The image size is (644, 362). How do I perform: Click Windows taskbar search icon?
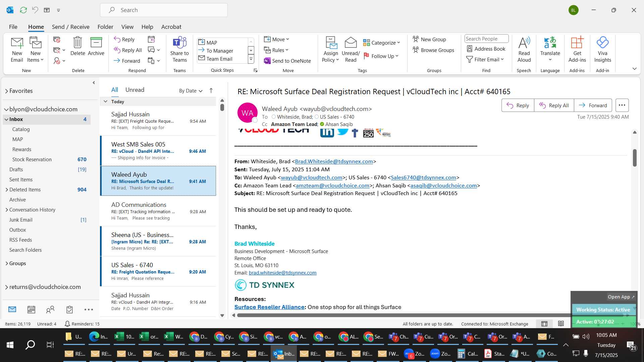tap(30, 345)
